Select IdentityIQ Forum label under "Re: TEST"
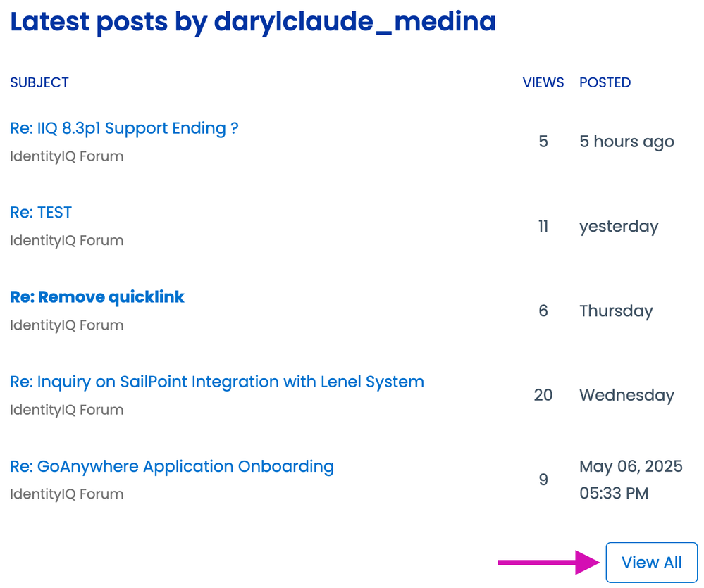Viewport: 704px width, 588px height. click(67, 241)
